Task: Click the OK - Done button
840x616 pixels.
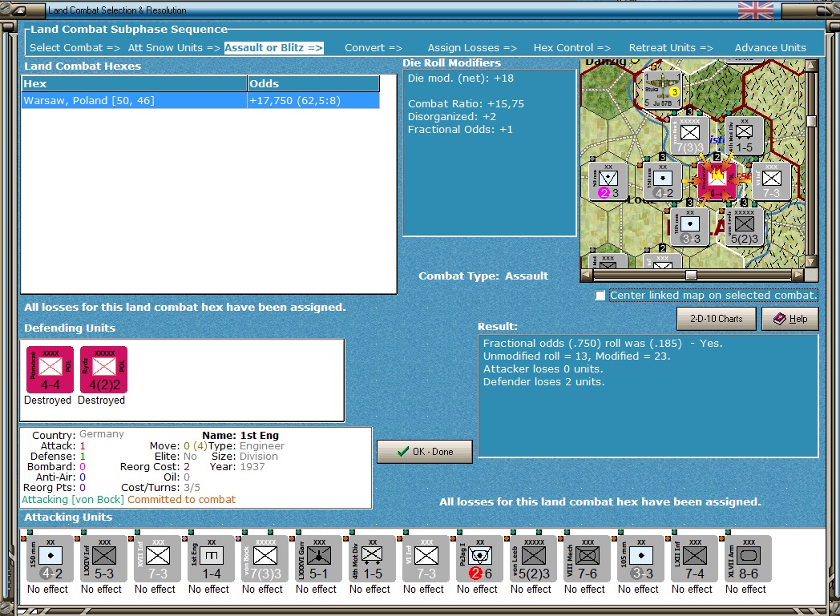Action: click(425, 452)
